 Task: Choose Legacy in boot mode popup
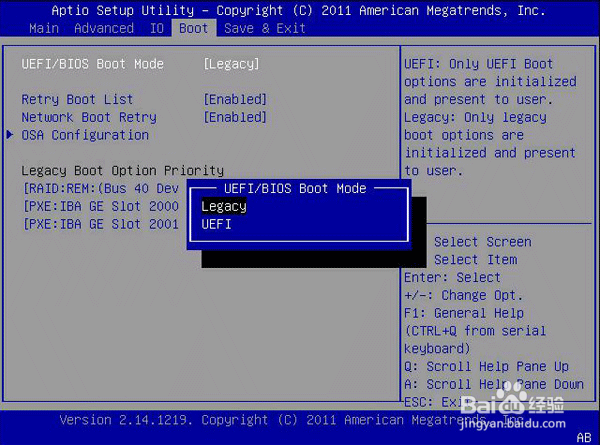tap(224, 206)
